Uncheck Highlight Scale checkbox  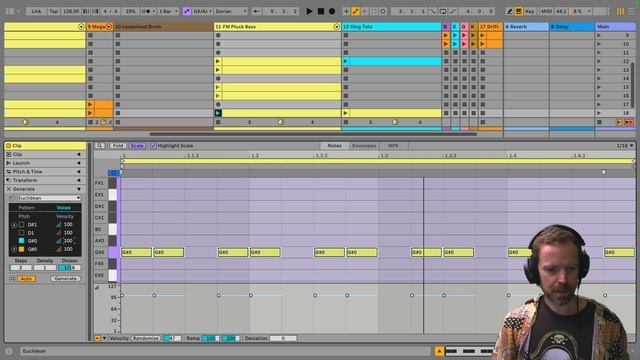pos(153,146)
